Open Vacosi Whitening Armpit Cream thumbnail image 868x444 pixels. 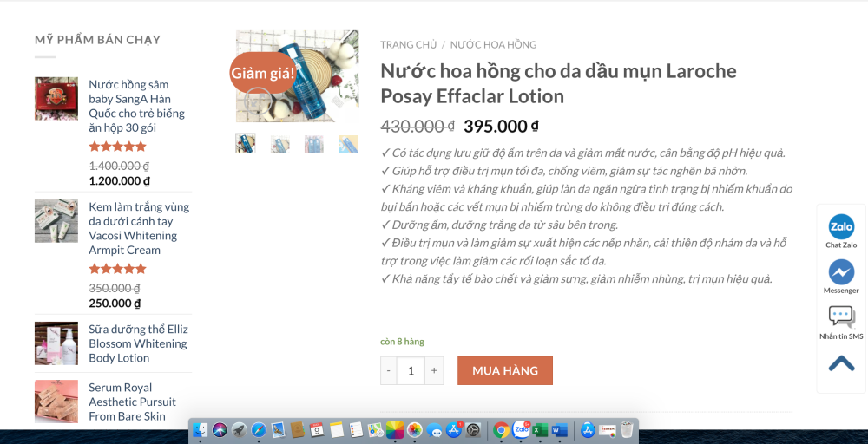[56, 221]
